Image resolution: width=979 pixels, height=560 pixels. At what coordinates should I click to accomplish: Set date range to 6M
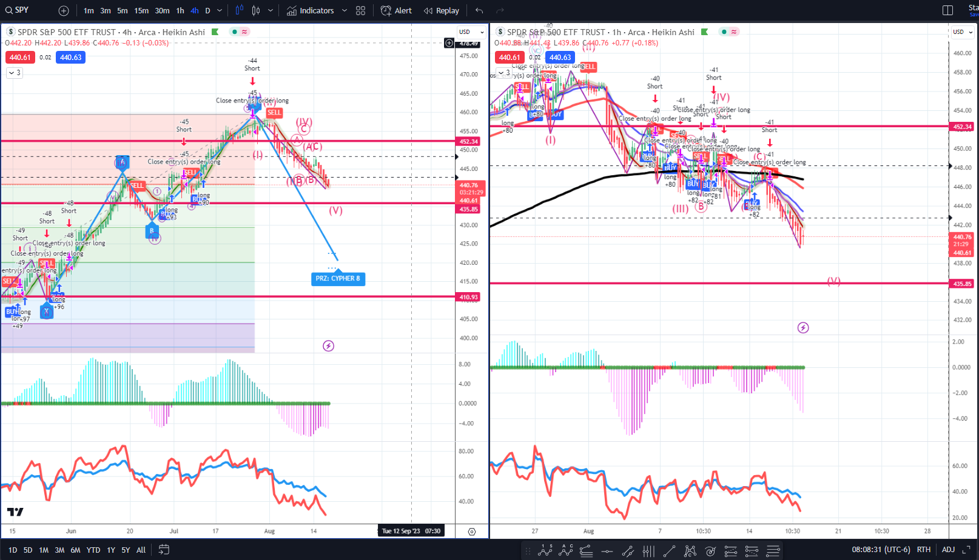coord(75,550)
